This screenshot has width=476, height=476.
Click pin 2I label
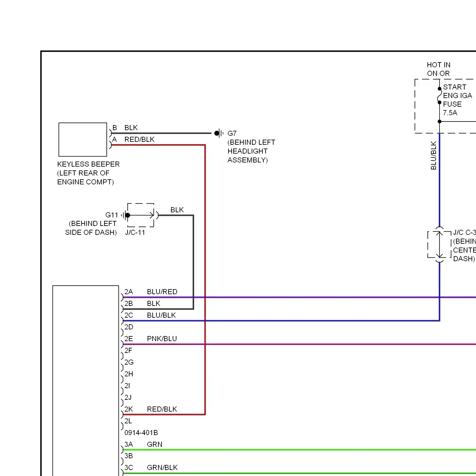coord(127,386)
